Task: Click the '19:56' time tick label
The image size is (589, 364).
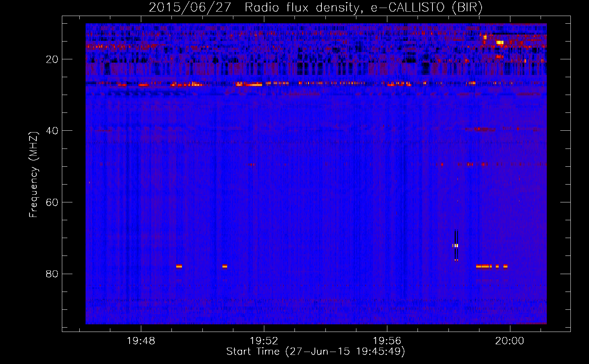Action: click(387, 341)
